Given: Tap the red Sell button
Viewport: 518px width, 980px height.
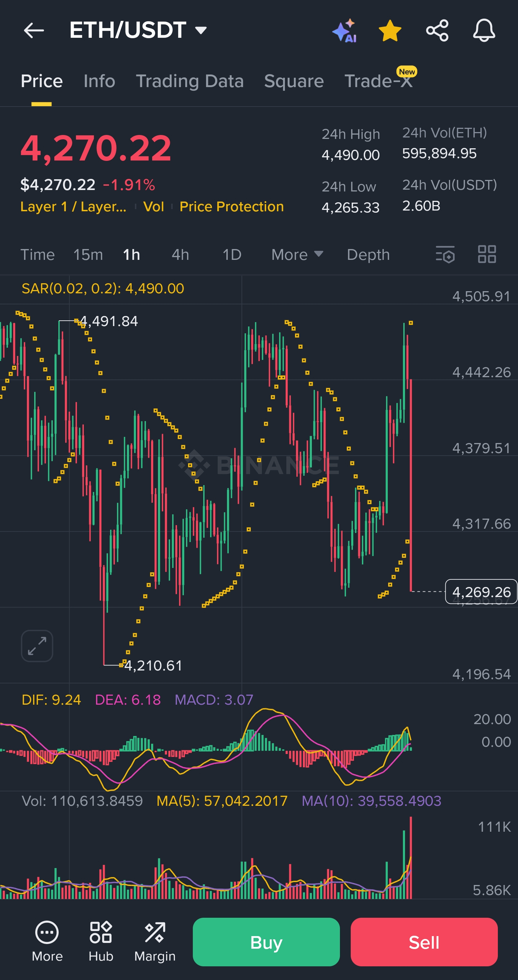Looking at the screenshot, I should (424, 942).
